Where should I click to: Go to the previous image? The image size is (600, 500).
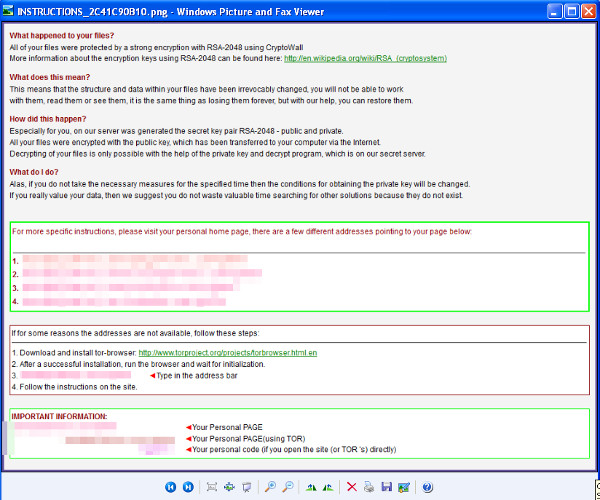[x=170, y=487]
